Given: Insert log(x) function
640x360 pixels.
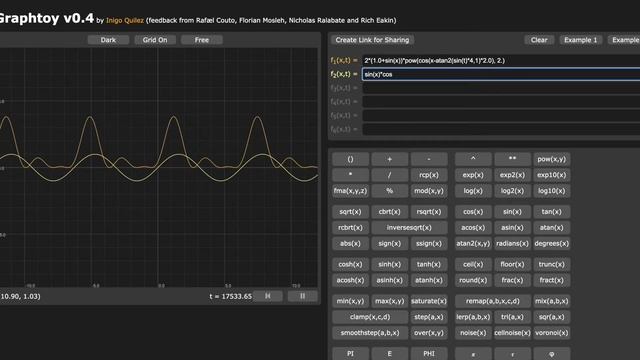Looking at the screenshot, I should (x=473, y=191).
